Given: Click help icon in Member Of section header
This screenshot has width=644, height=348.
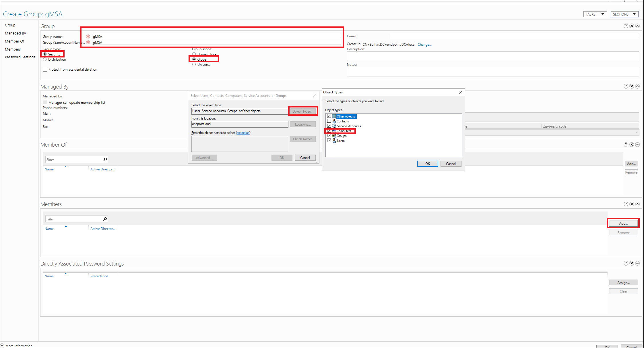Looking at the screenshot, I should 626,145.
